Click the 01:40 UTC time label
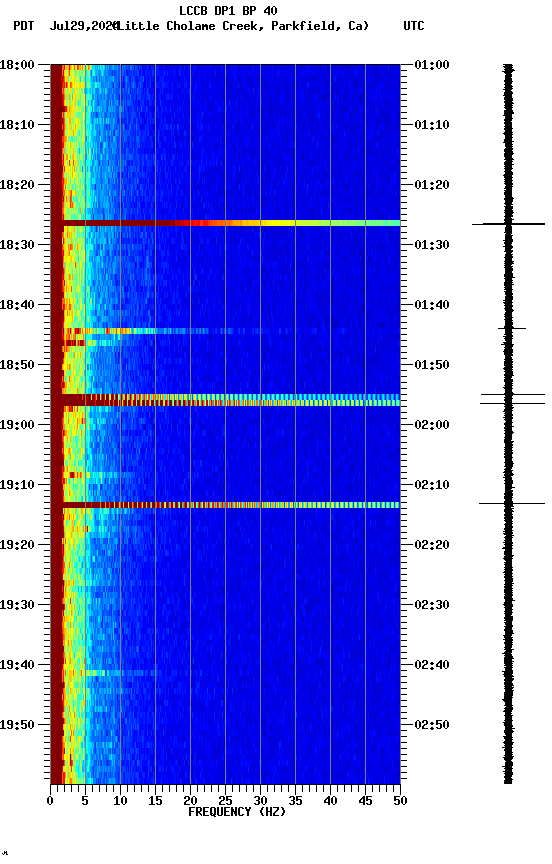Image resolution: width=552 pixels, height=864 pixels. [x=432, y=305]
